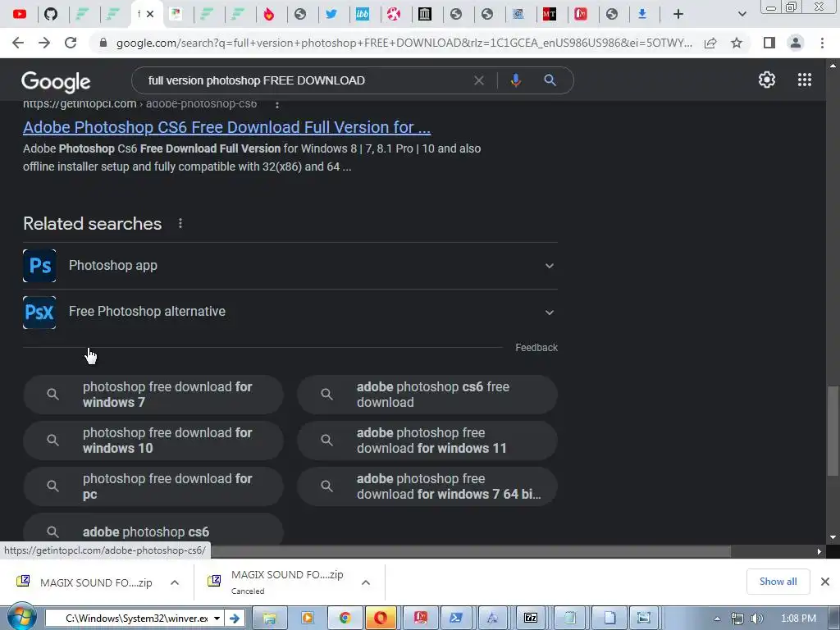
Task: Open Windows PowerShell from taskbar
Action: (456, 619)
